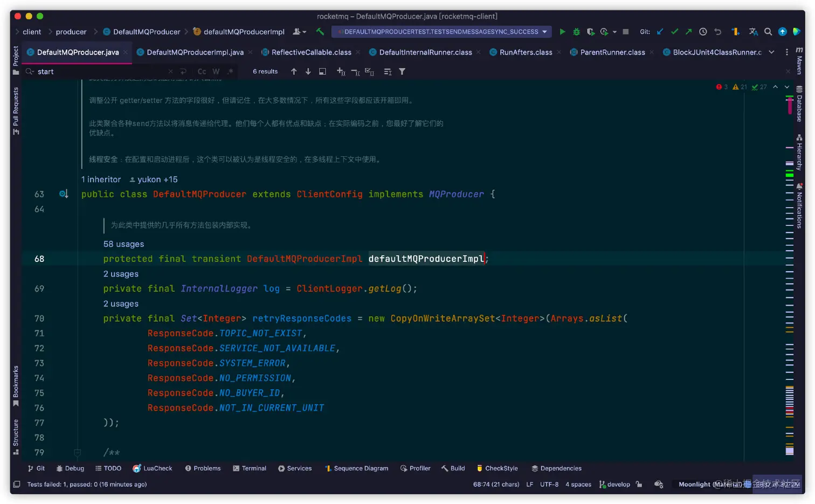
Task: Open the LuaCheck tool window
Action: (x=153, y=468)
